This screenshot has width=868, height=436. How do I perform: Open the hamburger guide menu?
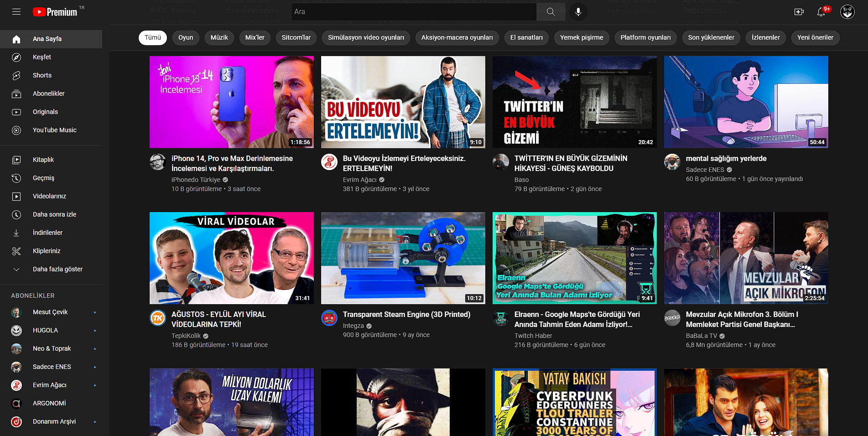pyautogui.click(x=16, y=12)
